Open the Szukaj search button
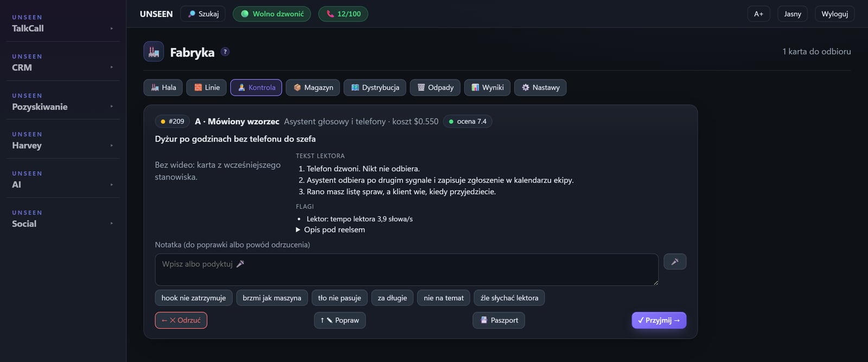Viewport: 868px width, 362px height. 203,14
